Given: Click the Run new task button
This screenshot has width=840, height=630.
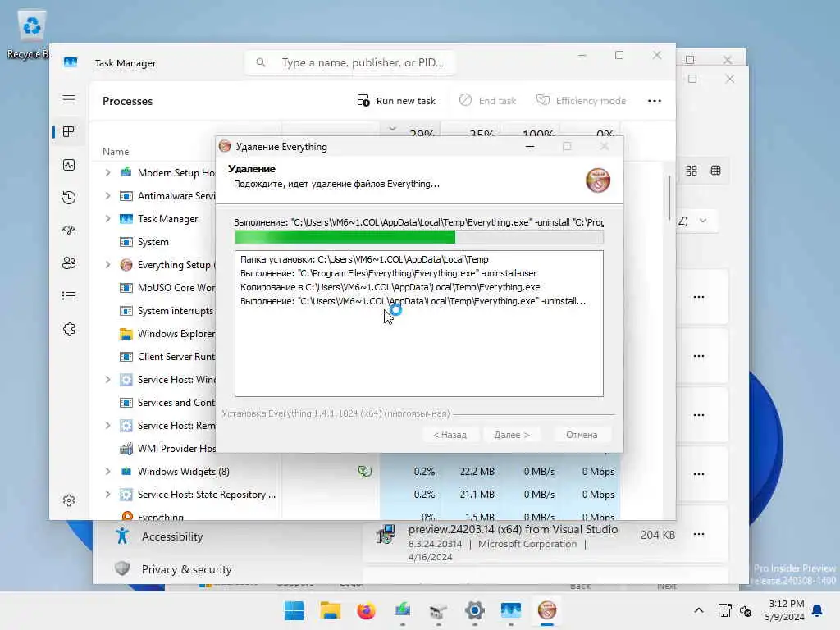Looking at the screenshot, I should pos(396,101).
